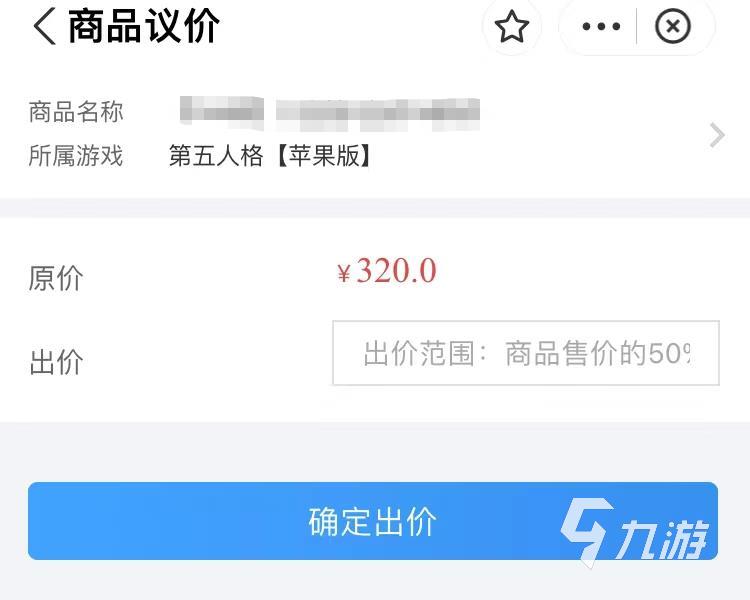The height and width of the screenshot is (600, 750).
Task: Tap the 商品名称 label
Action: pos(76,112)
